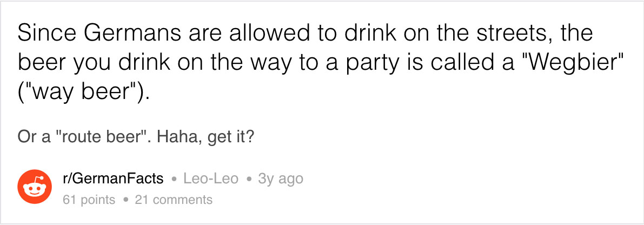Click the dot between points and comments
Viewport: 644px width, 225px height.
tap(125, 200)
